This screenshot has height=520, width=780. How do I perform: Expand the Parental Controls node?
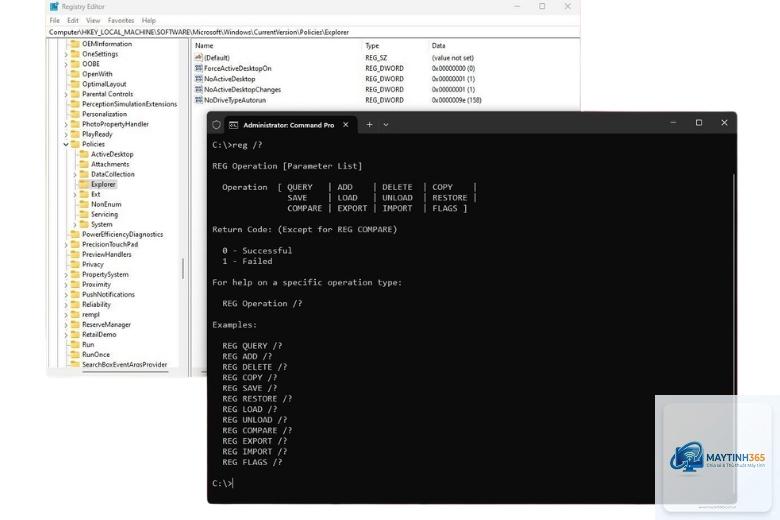[66, 94]
